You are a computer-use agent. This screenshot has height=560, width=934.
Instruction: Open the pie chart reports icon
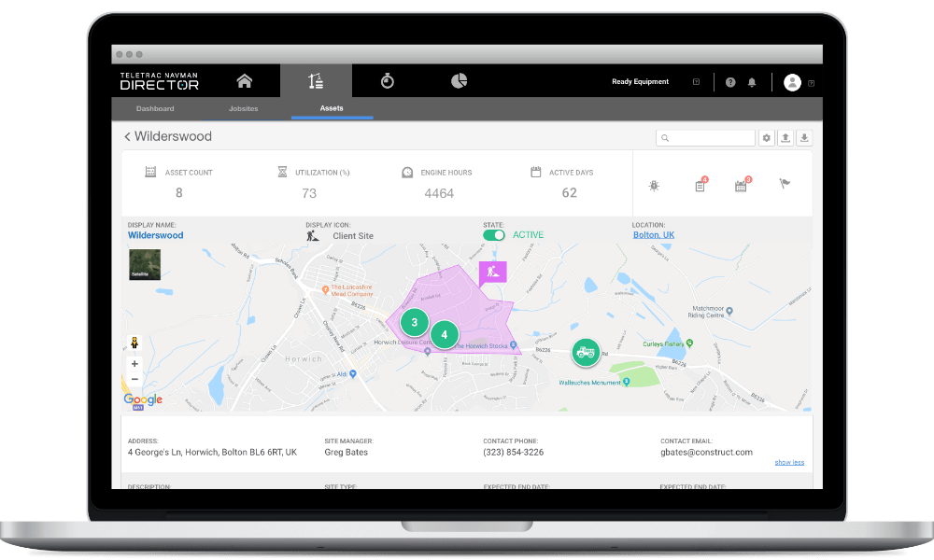click(458, 81)
